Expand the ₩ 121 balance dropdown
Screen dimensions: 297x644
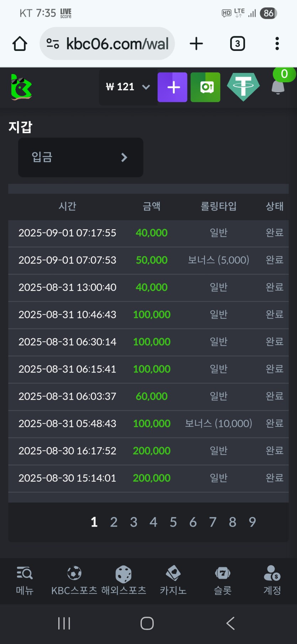(128, 87)
